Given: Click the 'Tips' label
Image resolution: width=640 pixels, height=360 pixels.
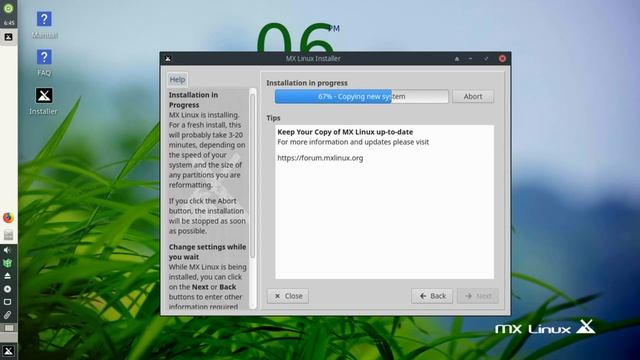Looking at the screenshot, I should click(273, 118).
